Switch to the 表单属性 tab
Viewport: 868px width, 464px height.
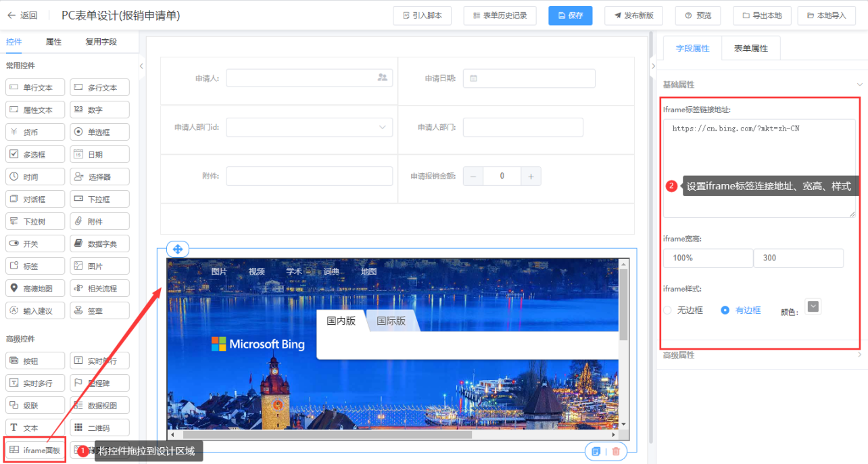tap(750, 49)
